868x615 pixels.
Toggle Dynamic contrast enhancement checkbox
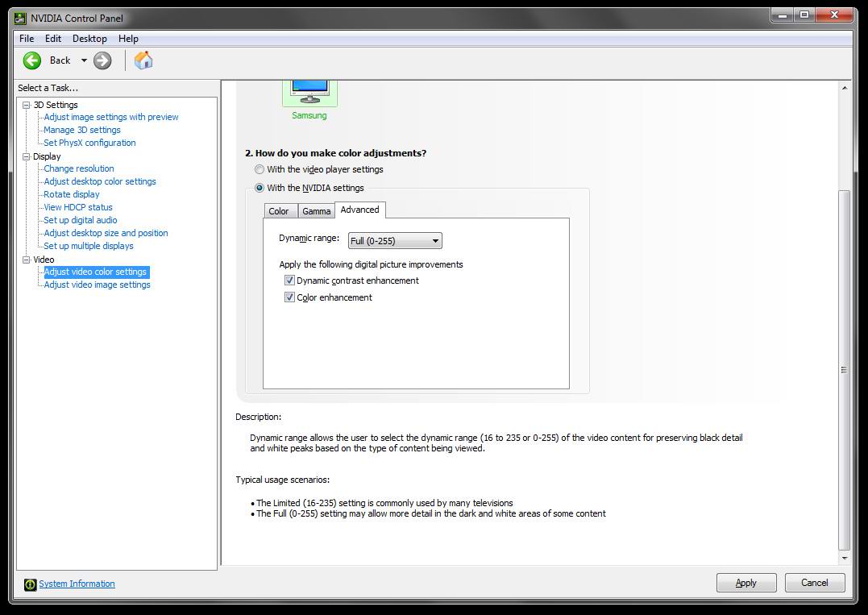[x=289, y=280]
